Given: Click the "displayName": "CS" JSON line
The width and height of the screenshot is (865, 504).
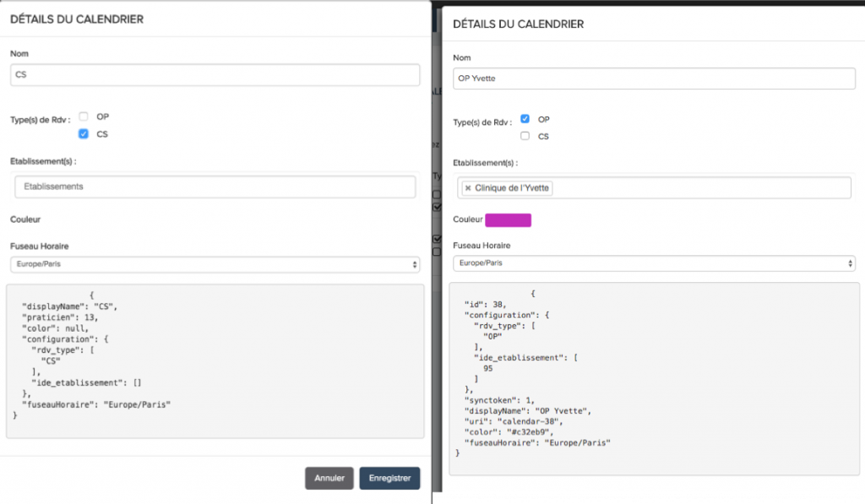Looking at the screenshot, I should coord(69,306).
